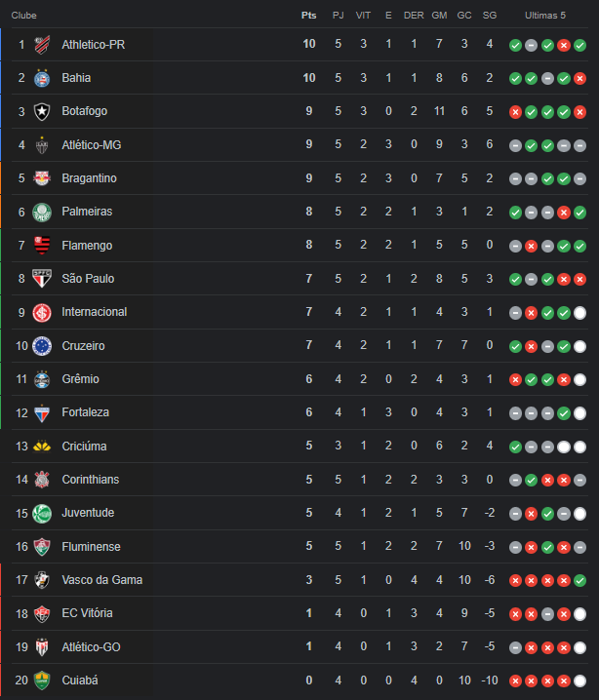Open the Palmeiras team link
This screenshot has width=599, height=700.
[x=87, y=212]
